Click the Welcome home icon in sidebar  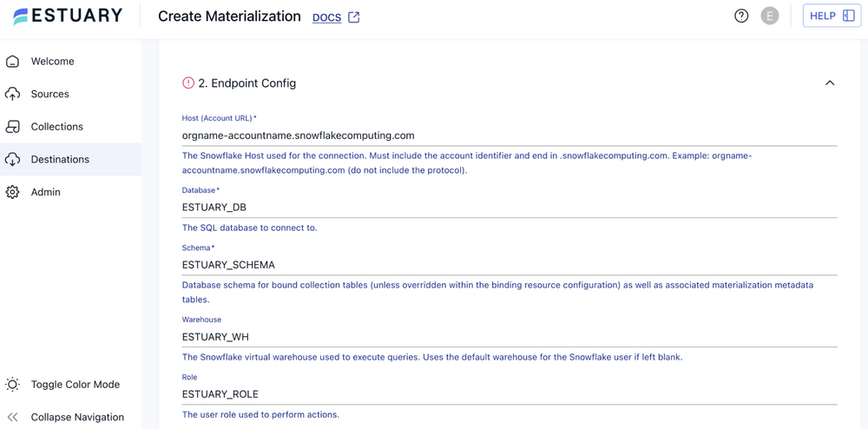[13, 62]
